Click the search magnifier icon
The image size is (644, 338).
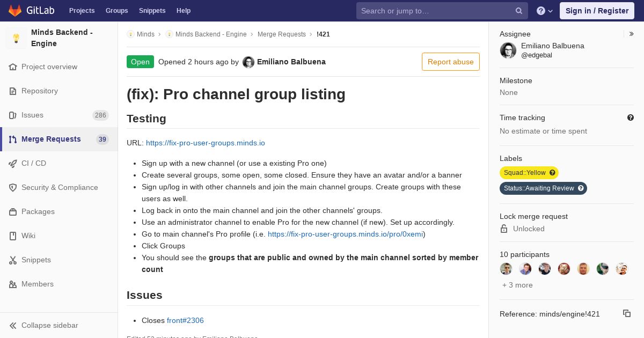pos(519,11)
